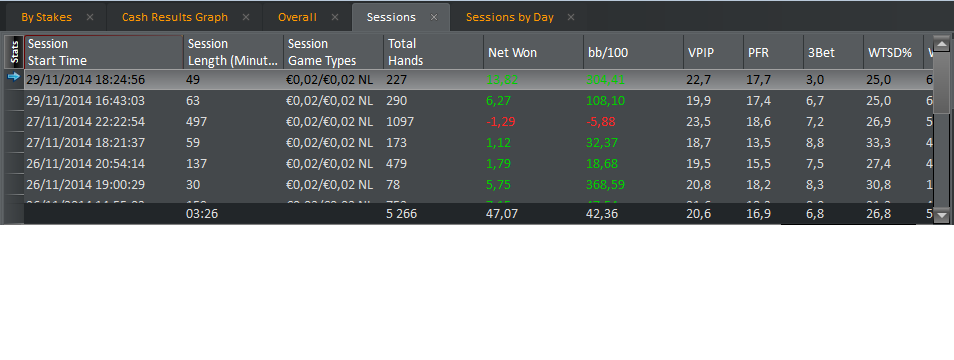Close the Overall tab
This screenshot has height=360, width=954.
(335, 17)
